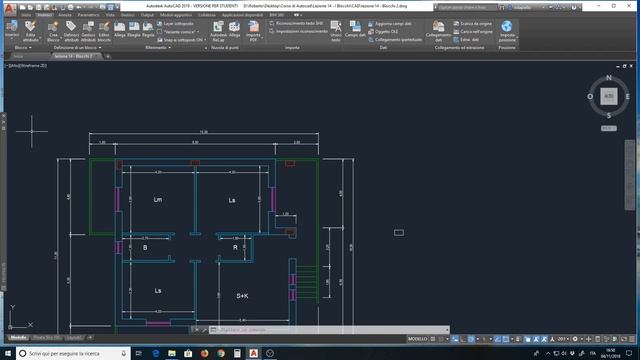The height and width of the screenshot is (360, 640).
Task: Click Collegamento ipertestuale
Action: 395,40
